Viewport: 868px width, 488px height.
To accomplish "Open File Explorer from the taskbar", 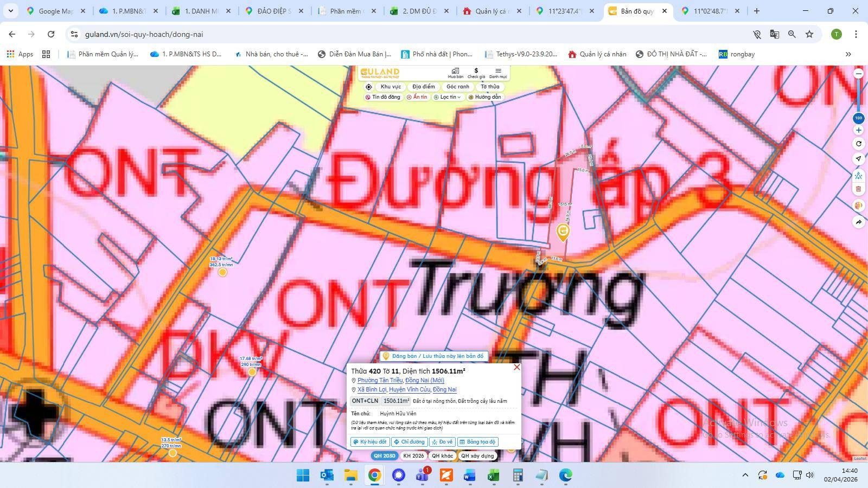I will coord(350,476).
